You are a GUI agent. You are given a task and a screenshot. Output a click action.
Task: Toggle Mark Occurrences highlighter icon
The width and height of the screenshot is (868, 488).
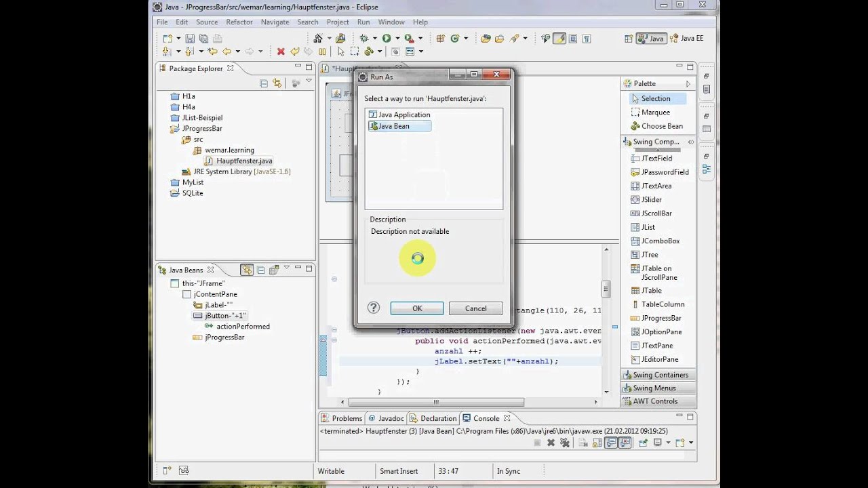(559, 39)
